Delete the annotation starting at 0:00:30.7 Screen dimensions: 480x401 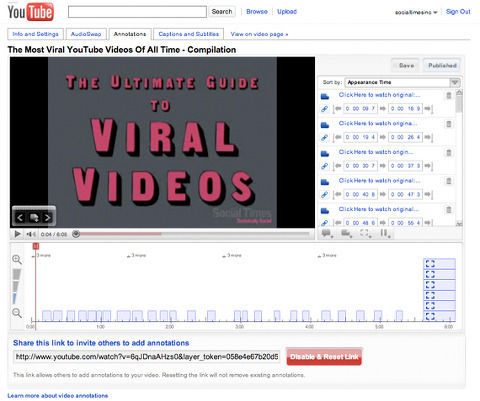point(449,153)
